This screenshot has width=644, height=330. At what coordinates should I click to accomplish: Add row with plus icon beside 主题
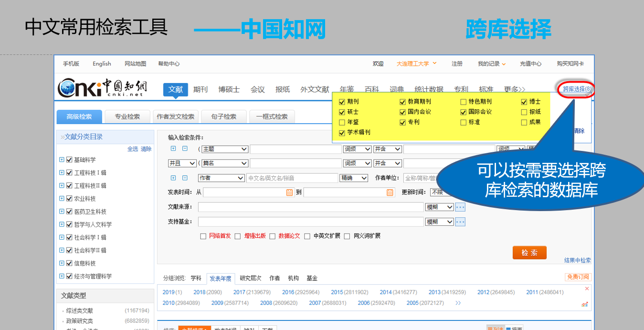coord(174,149)
